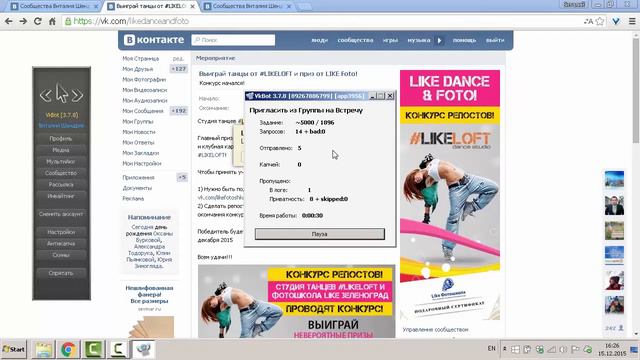Open 'Мои Друзья' in left menu

[x=138, y=69]
